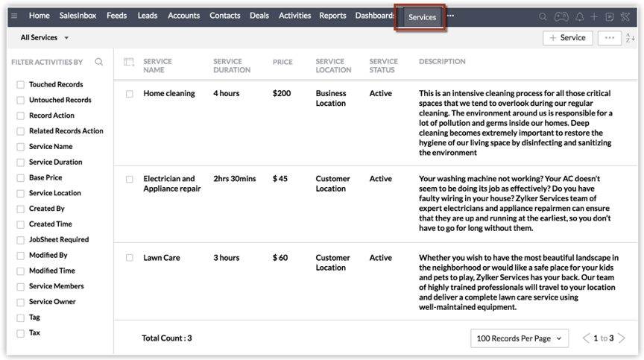Open the gamepad icon in top bar
This screenshot has height=360, width=644.
561,16
